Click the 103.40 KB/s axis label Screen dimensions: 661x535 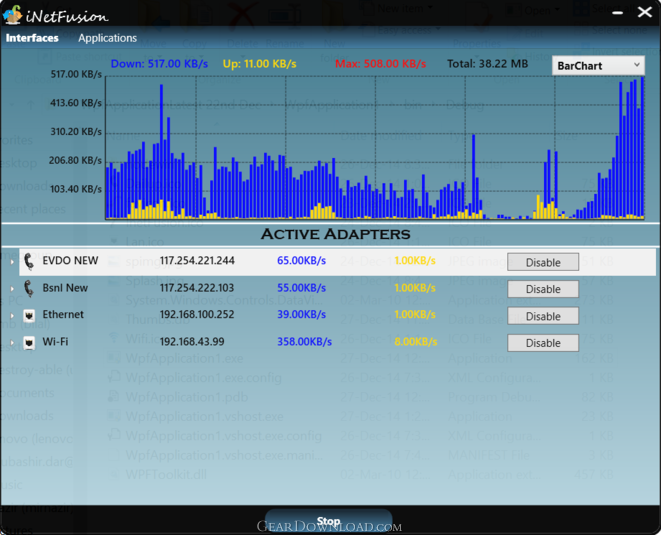[x=76, y=189]
